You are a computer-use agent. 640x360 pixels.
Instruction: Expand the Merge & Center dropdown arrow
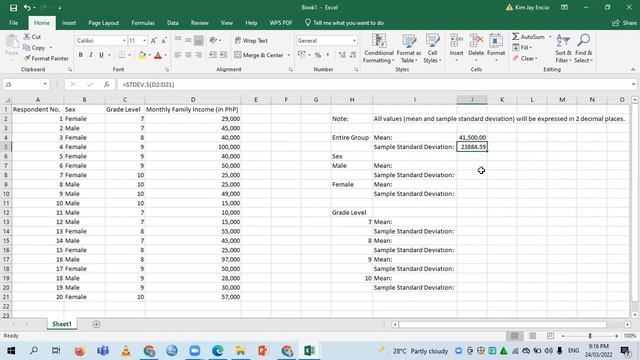point(289,55)
